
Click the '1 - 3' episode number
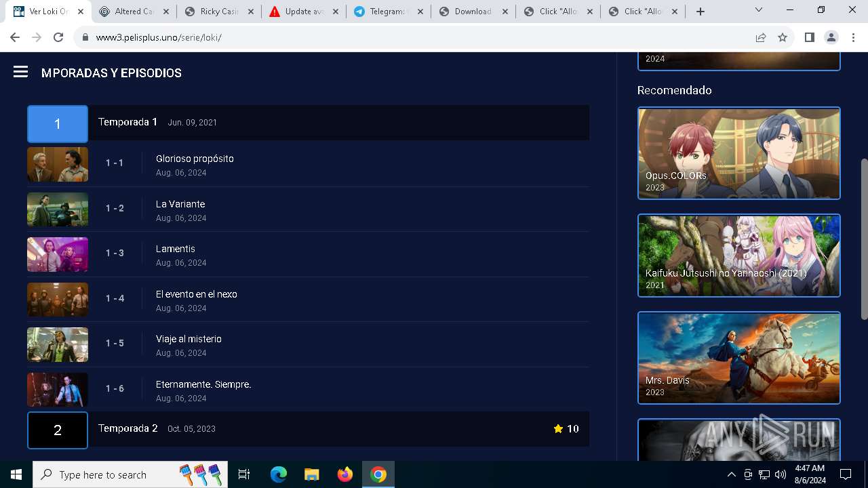click(115, 253)
